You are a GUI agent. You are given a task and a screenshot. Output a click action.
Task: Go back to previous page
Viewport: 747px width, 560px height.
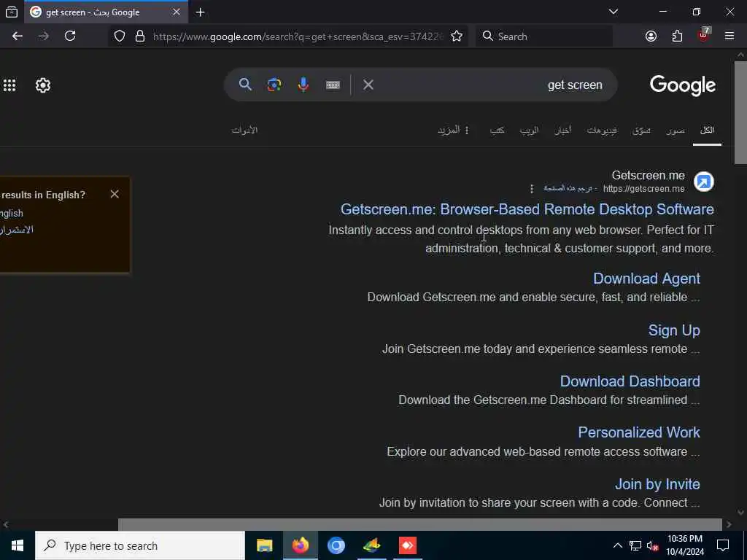coord(18,36)
